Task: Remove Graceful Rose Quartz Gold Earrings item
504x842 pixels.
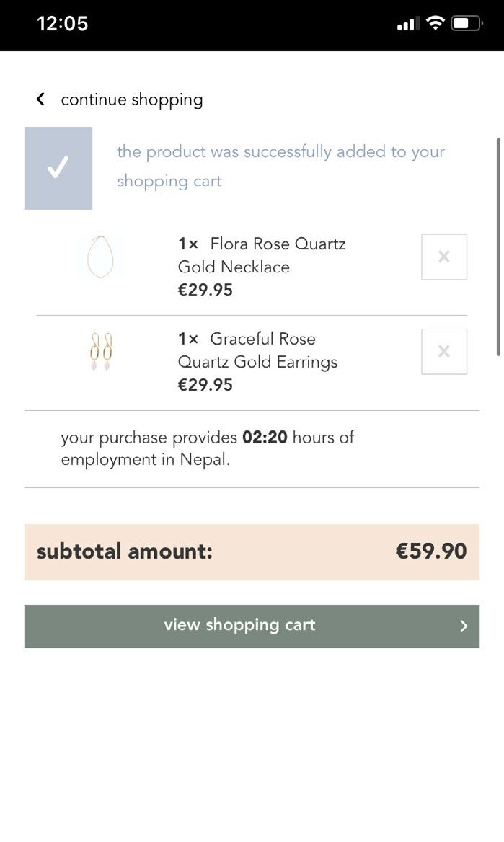Action: click(x=443, y=352)
